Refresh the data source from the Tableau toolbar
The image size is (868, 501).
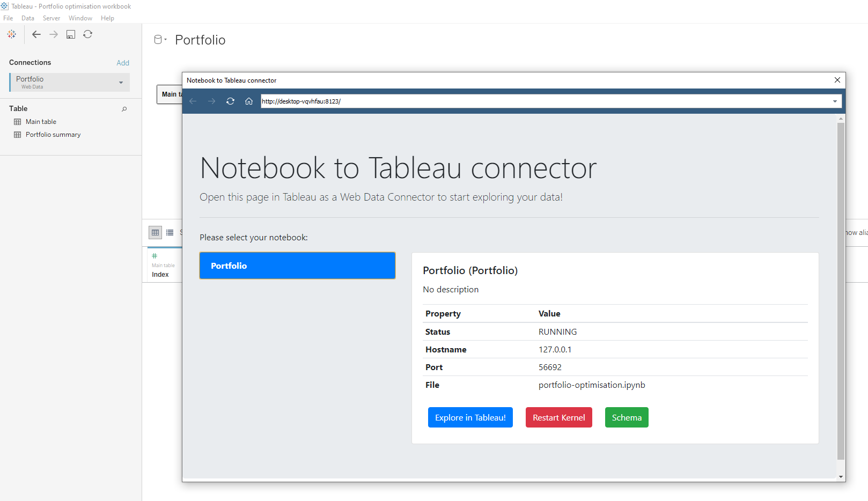pos(88,34)
